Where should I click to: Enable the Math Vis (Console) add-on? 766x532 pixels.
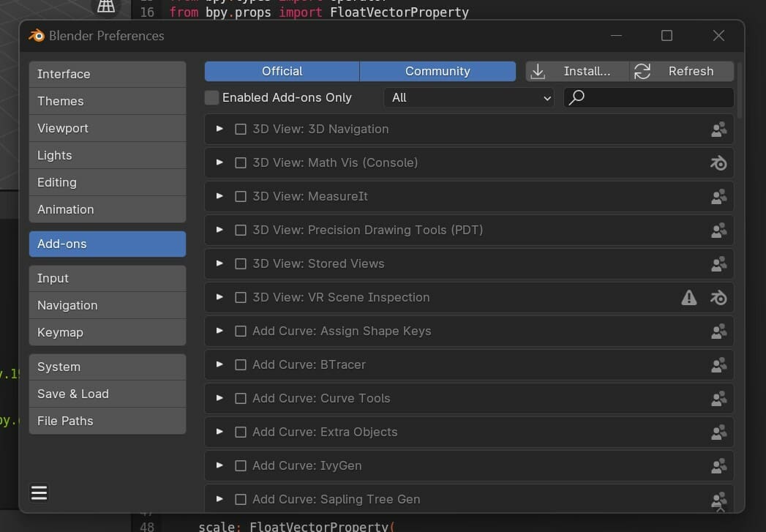coord(241,162)
